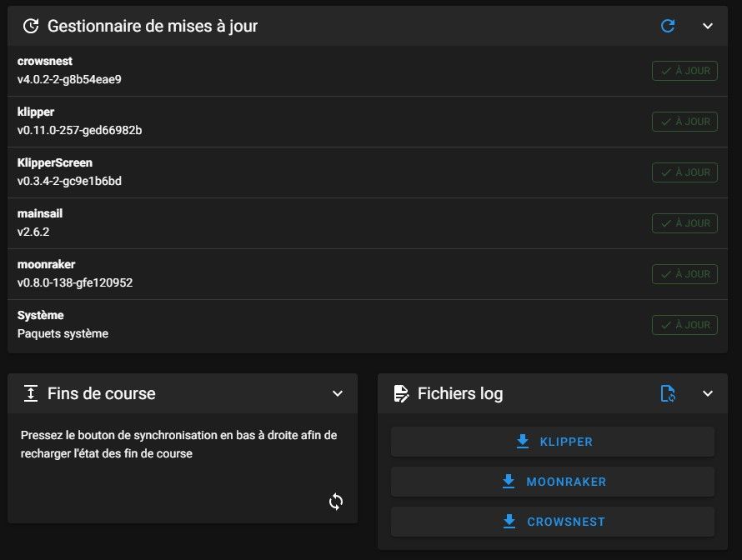The image size is (742, 560).
Task: Click the klipper version v0.11.0-257-ged66982b text
Action: tap(79, 130)
